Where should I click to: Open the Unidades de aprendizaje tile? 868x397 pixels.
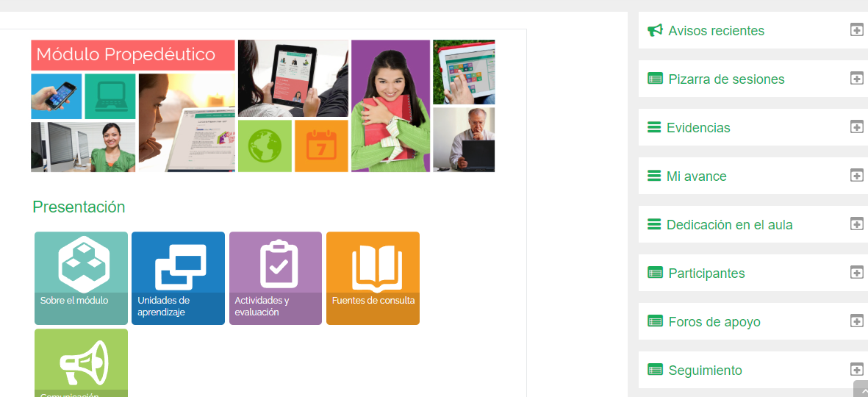pyautogui.click(x=179, y=278)
